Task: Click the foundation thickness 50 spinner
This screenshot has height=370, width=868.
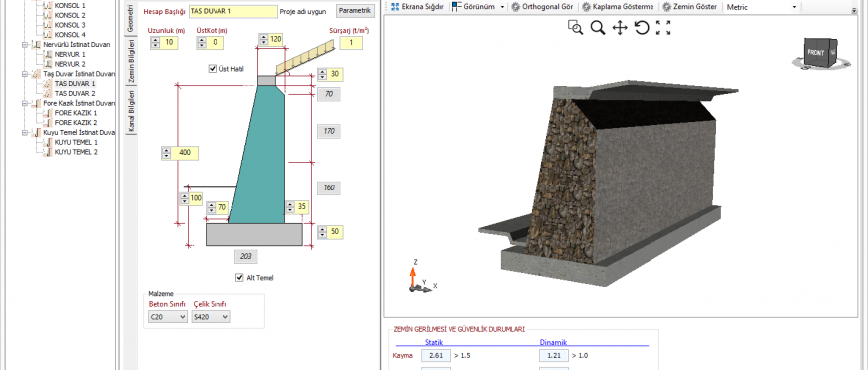Action: (322, 232)
